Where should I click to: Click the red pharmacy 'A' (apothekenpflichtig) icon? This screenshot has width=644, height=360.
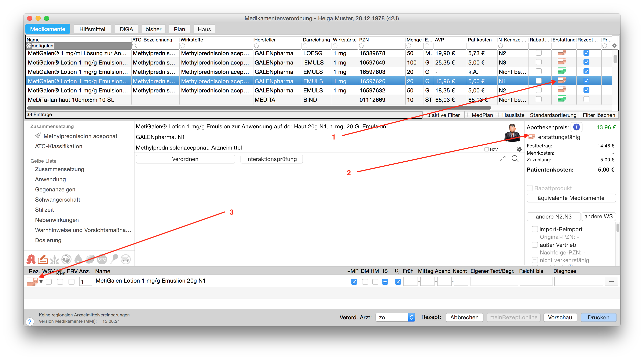(31, 259)
